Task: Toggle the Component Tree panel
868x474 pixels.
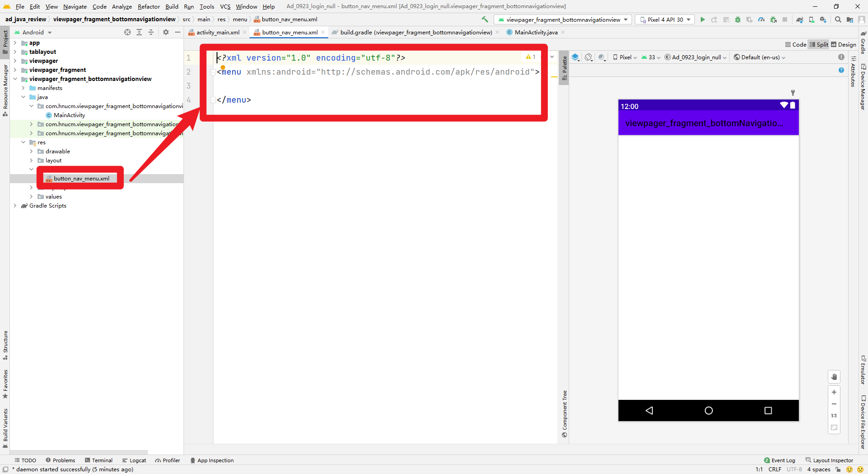Action: (x=564, y=414)
